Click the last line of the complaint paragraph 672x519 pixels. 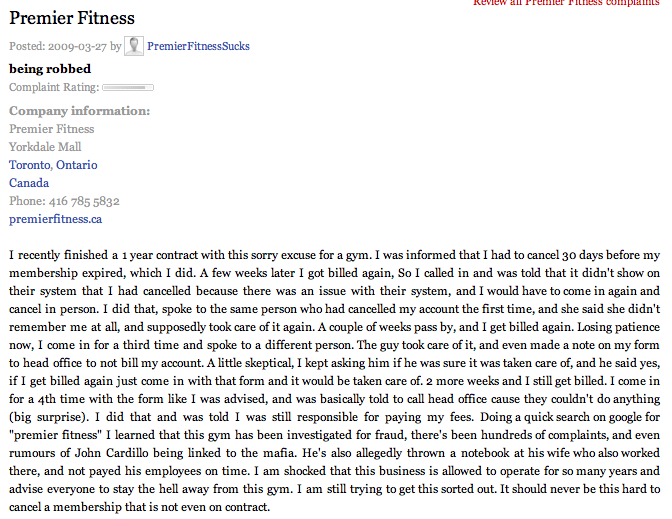click(139, 507)
